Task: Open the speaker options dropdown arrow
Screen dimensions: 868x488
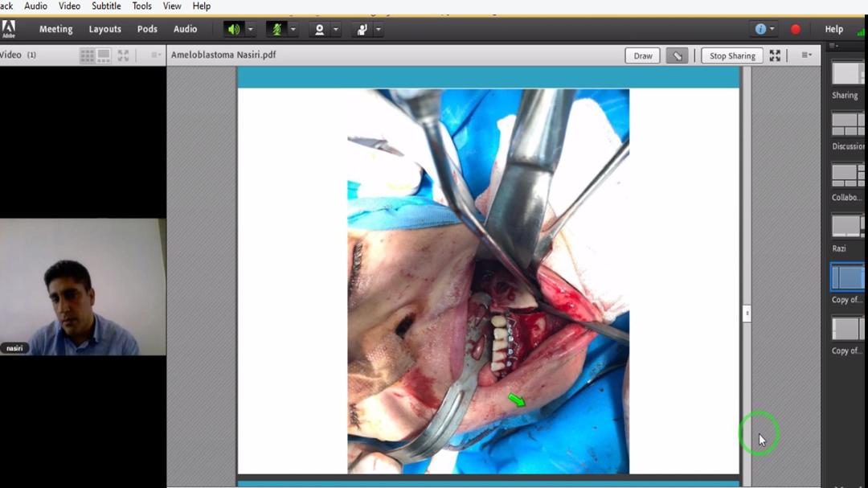Action: click(250, 29)
